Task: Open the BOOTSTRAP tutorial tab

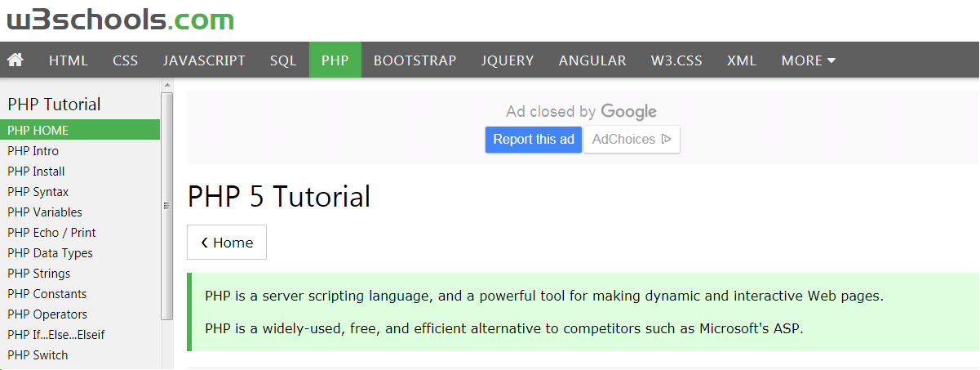Action: coord(415,60)
